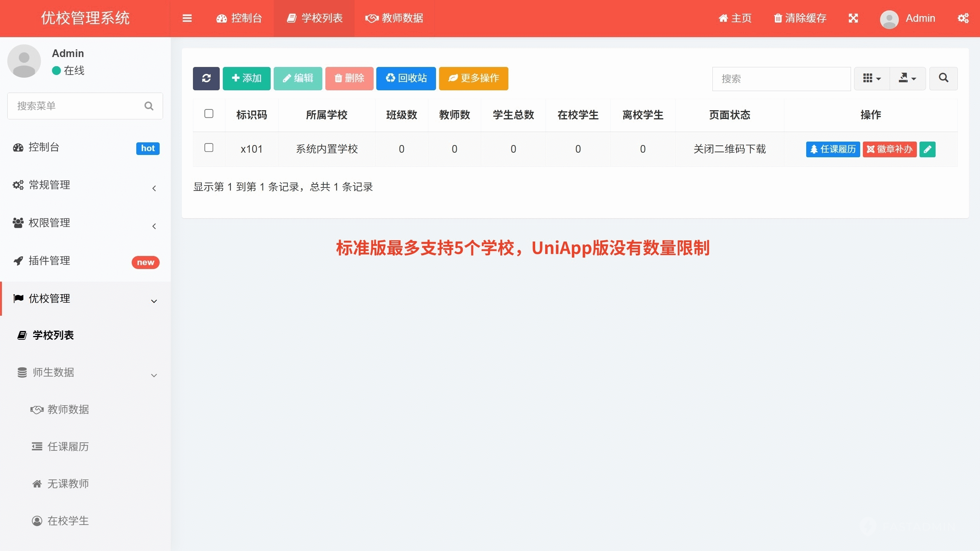Click the 常规管理 chevron arrow

point(154,188)
